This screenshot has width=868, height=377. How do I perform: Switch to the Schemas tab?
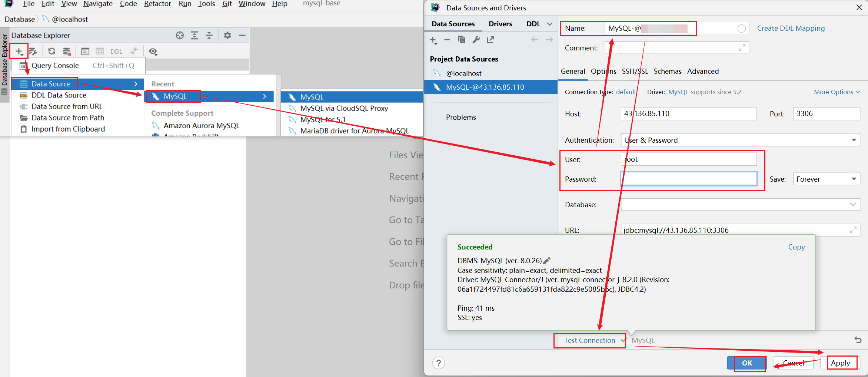[668, 71]
